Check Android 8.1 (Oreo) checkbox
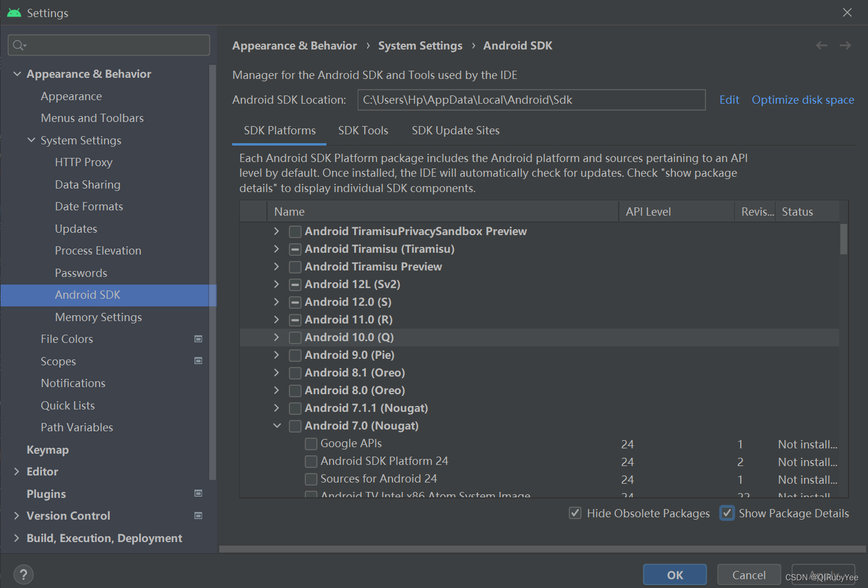Screen dimensions: 868x588 click(295, 373)
